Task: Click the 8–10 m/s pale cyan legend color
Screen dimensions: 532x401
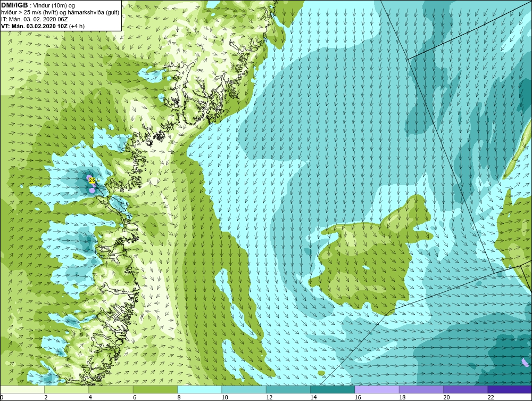Action: coord(199,389)
